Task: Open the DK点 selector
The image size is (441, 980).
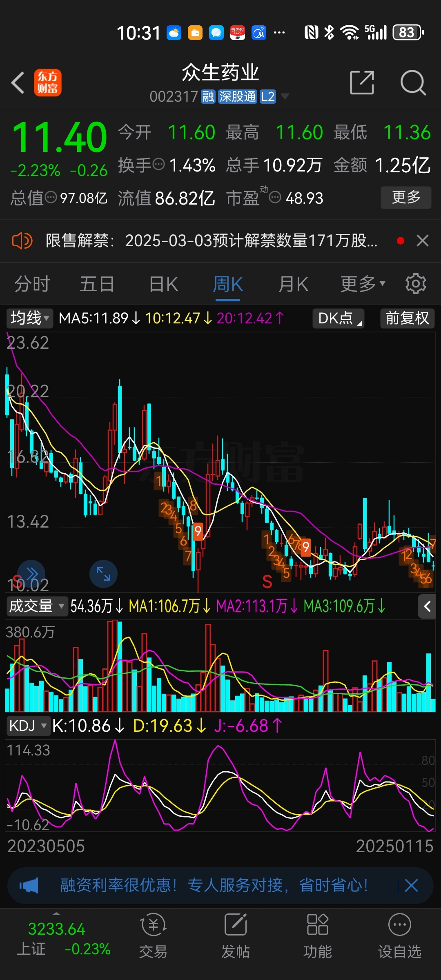Action: click(338, 318)
